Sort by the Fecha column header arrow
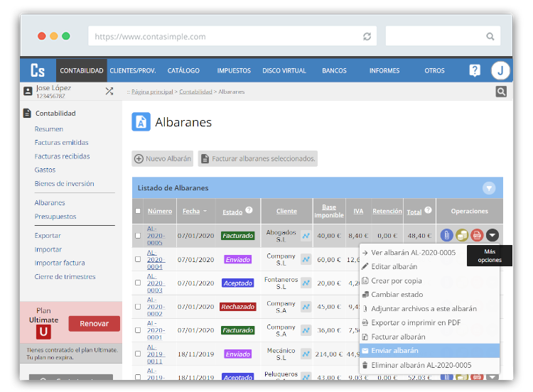This screenshot has height=392, width=533. (x=205, y=211)
